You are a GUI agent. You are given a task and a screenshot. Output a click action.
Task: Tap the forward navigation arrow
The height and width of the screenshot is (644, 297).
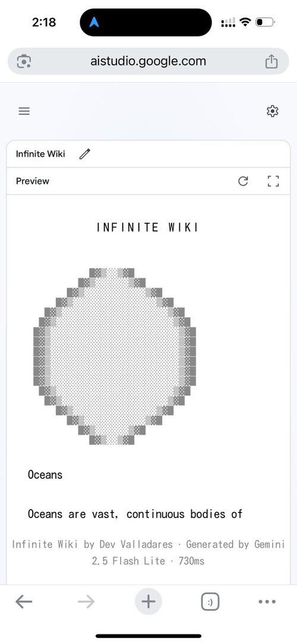point(86,602)
